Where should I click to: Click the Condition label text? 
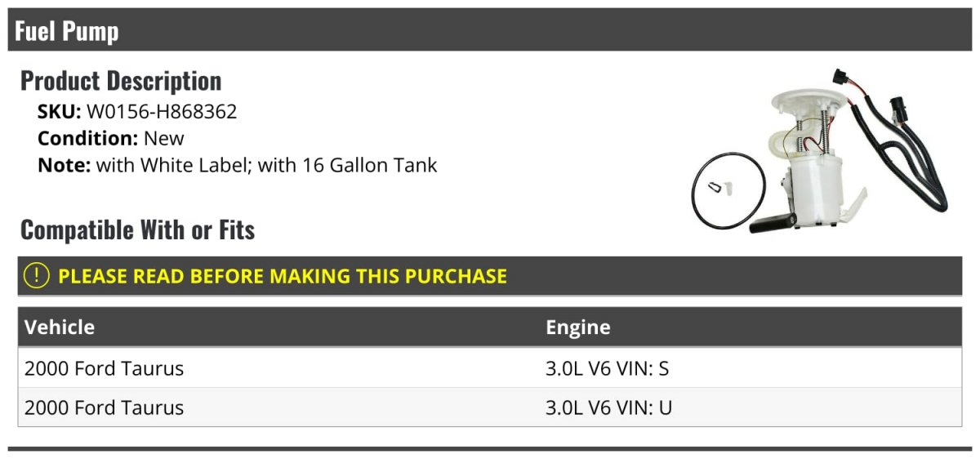click(x=88, y=138)
